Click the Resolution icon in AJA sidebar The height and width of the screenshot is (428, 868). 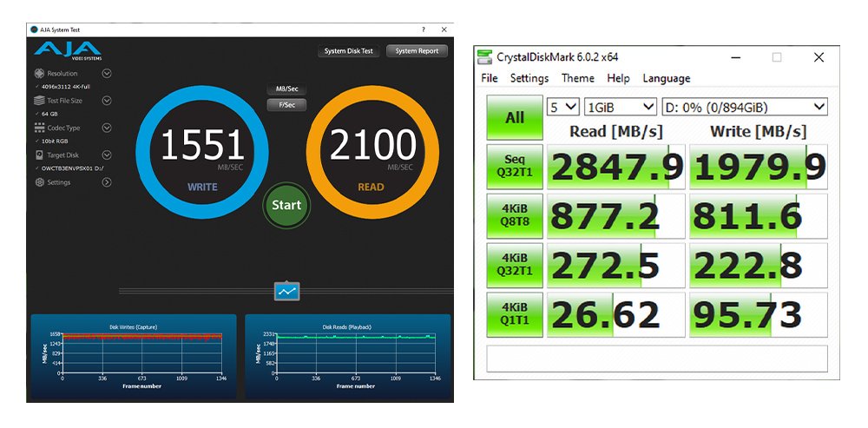tap(39, 73)
